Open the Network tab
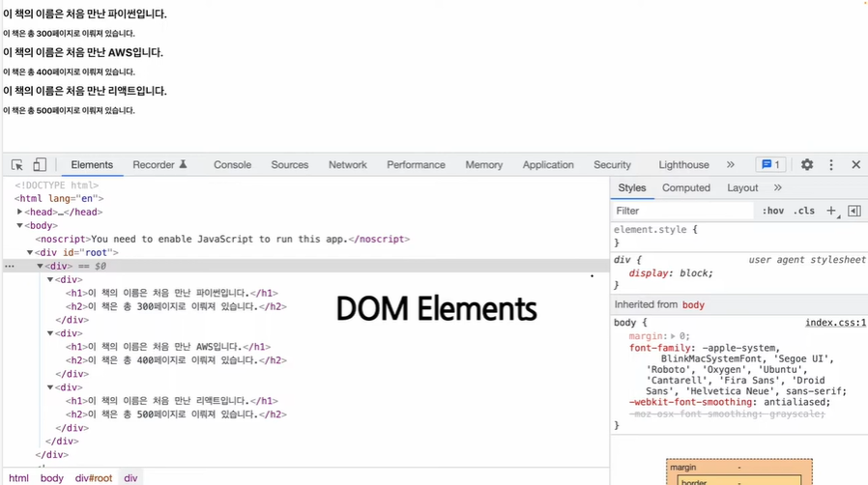The height and width of the screenshot is (485, 868). point(348,165)
